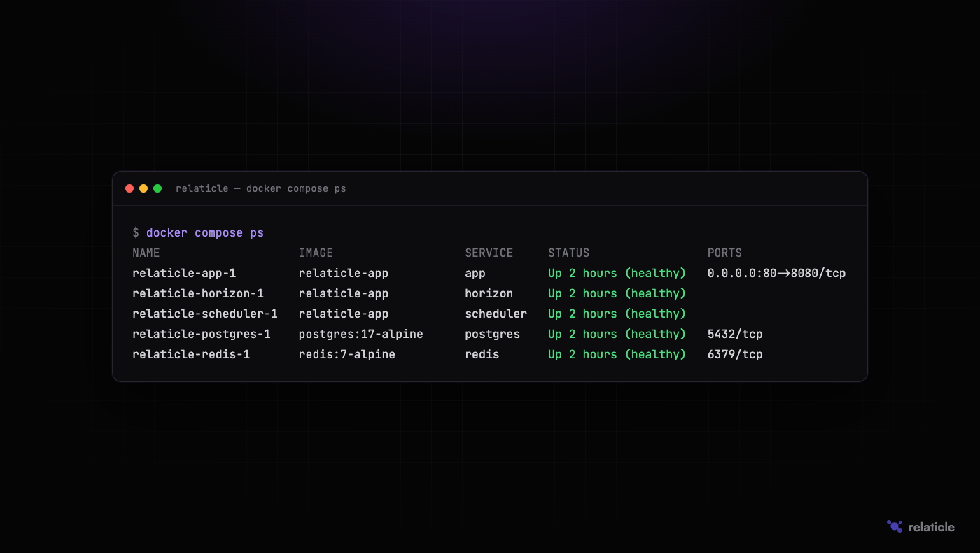Click the relaticle-app image in the relaticle-horizon-1 row
The height and width of the screenshot is (553, 980).
coord(344,293)
